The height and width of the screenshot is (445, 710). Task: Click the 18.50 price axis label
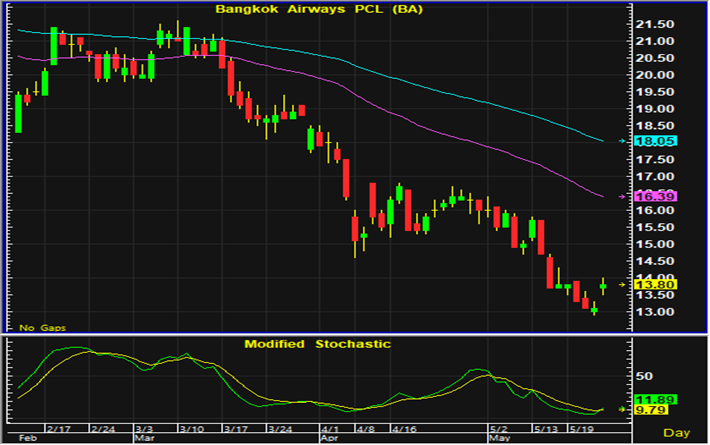tap(655, 126)
